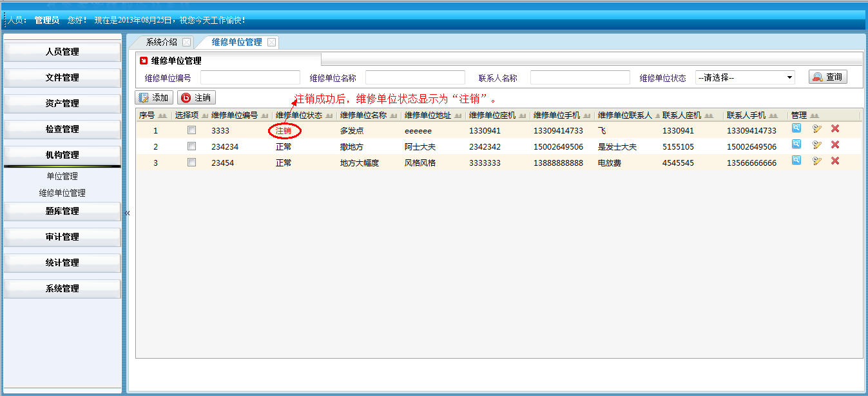
Task: Expand the 系统管理 menu section
Action: (x=62, y=289)
